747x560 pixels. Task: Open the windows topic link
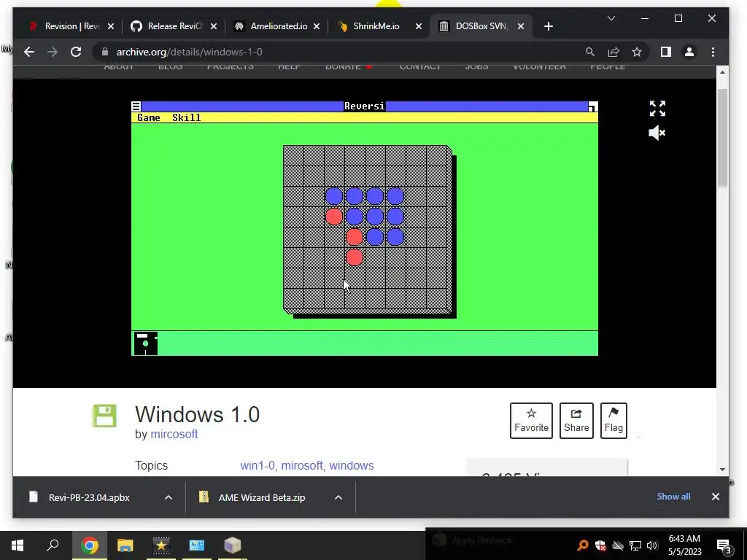pos(352,466)
